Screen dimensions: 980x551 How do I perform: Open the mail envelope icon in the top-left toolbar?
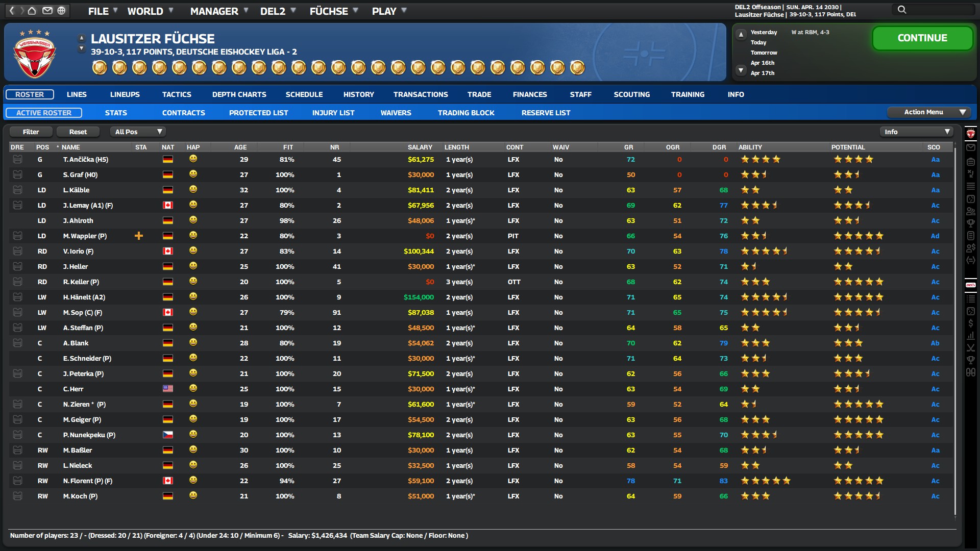[47, 11]
